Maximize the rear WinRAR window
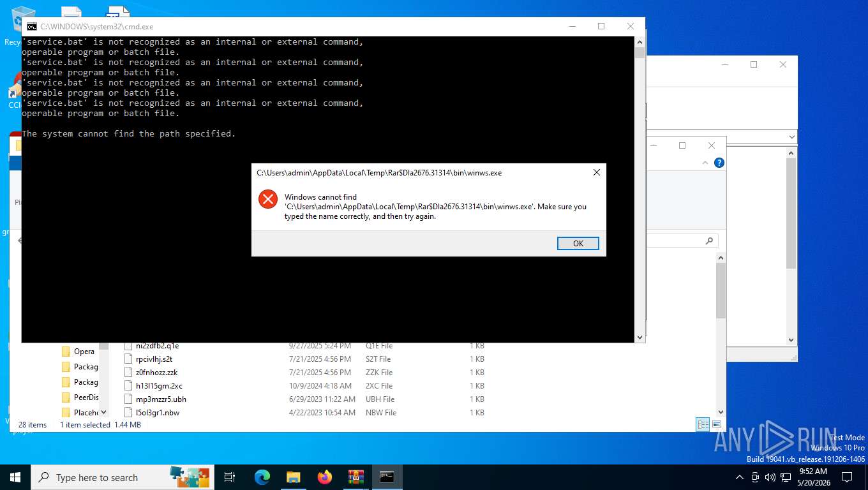Viewport: 868px width, 490px height. tap(754, 64)
